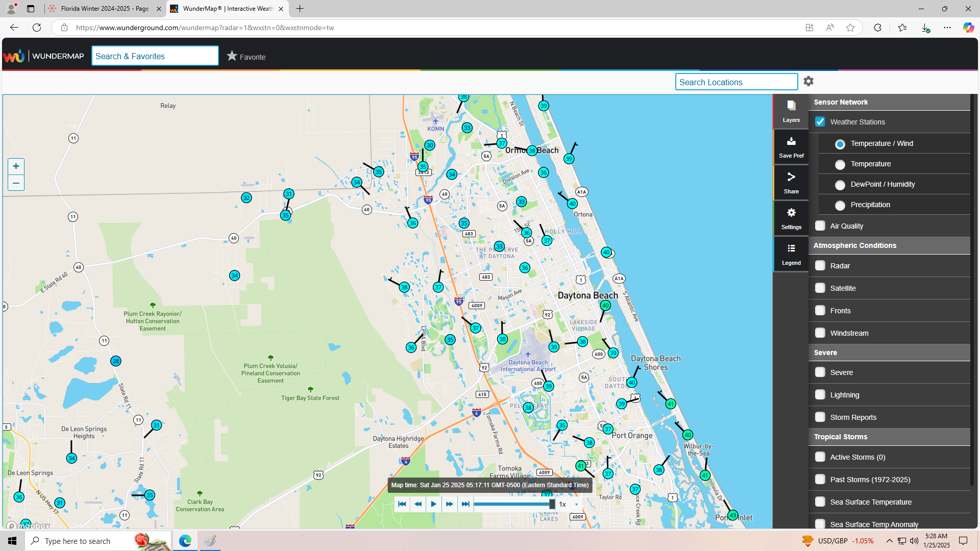This screenshot has height=551, width=980.
Task: Click the animation timeline slider
Action: point(514,504)
